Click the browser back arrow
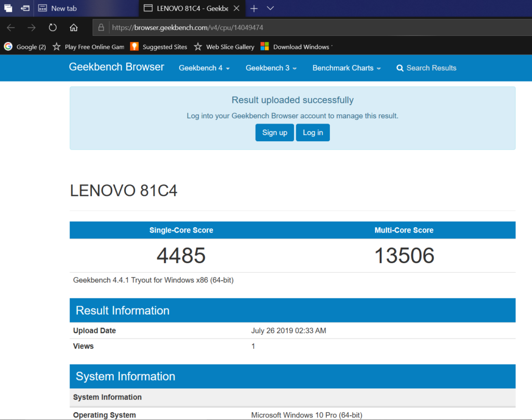Viewport: 532px width, 420px height. 11,28
